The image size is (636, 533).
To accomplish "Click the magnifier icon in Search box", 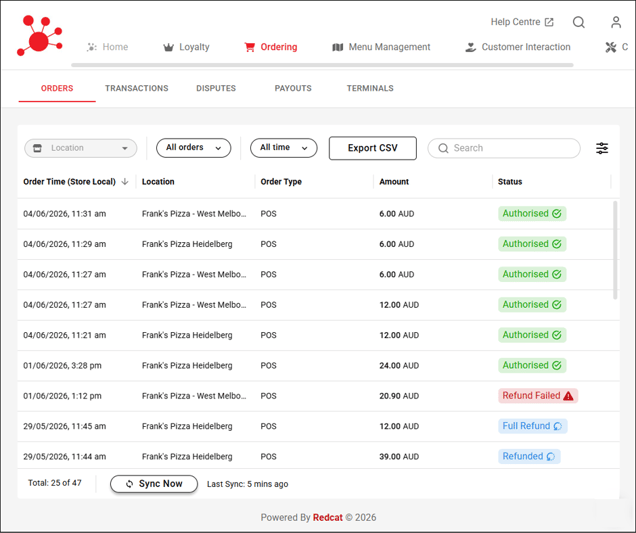I will 443,148.
